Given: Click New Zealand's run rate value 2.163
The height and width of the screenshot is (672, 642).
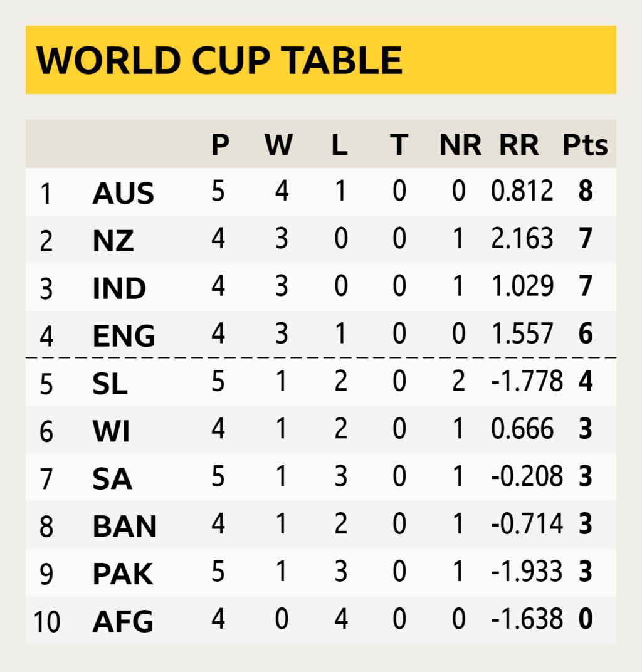Looking at the screenshot, I should tap(522, 239).
